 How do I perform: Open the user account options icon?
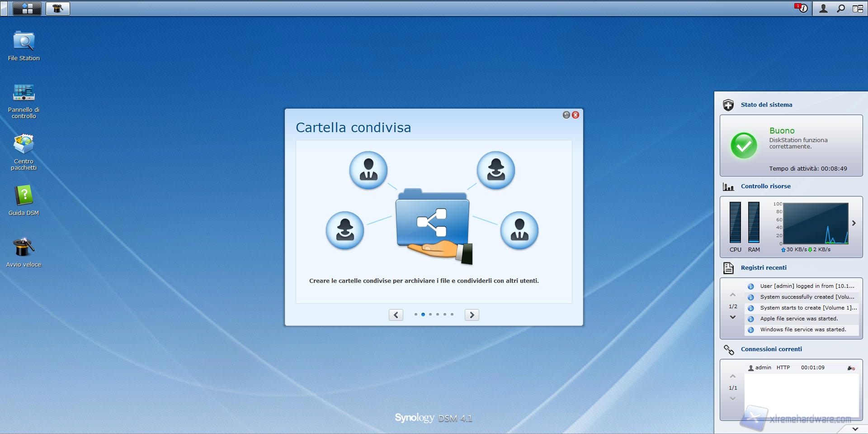(823, 8)
